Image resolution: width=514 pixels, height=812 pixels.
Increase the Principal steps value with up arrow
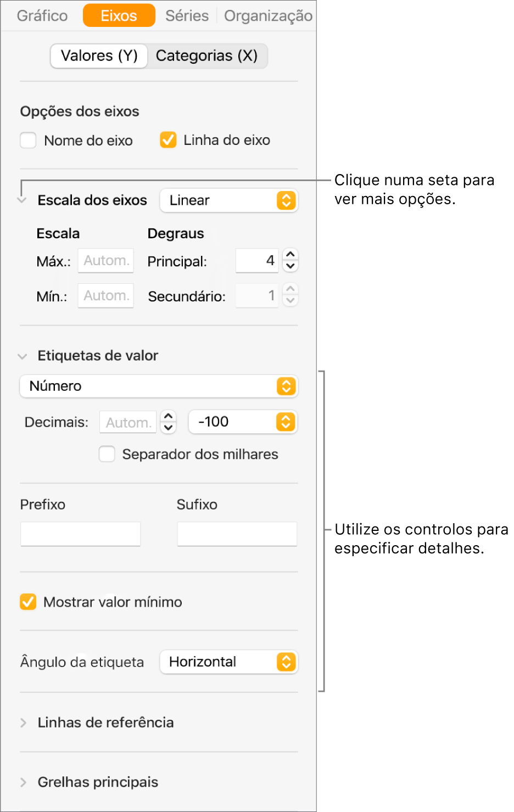(290, 255)
